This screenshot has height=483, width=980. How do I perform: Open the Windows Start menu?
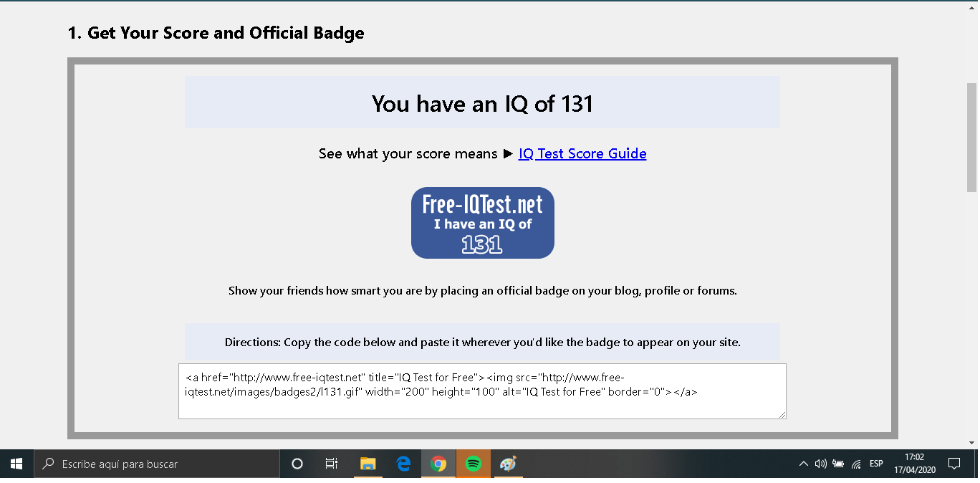[16, 464]
